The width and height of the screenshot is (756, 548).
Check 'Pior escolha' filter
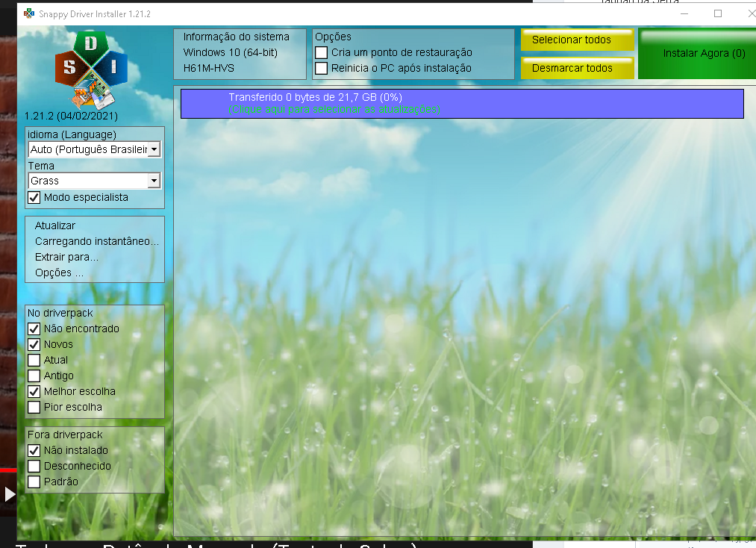click(x=34, y=407)
